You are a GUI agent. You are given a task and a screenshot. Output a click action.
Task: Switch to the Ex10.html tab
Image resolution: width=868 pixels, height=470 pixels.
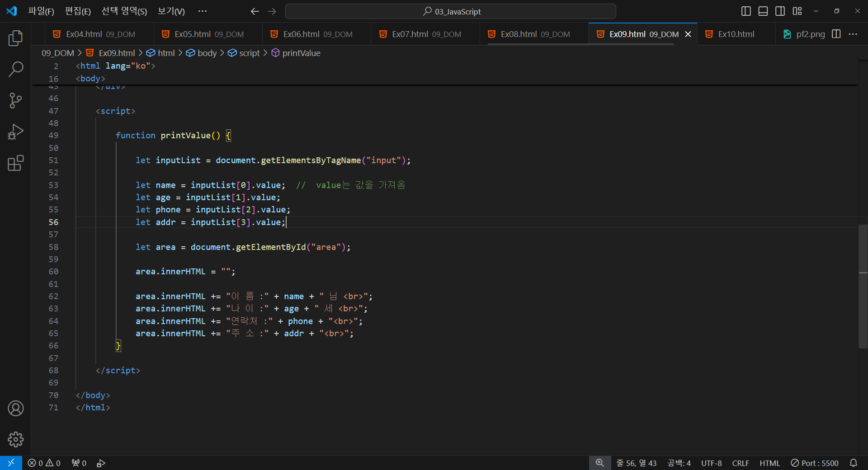click(x=736, y=34)
